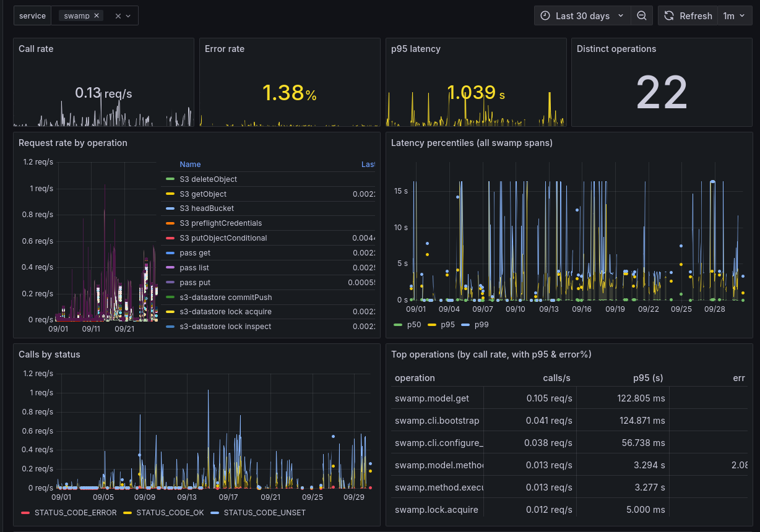760x532 pixels.
Task: Open the p95 latency panel title
Action: (x=416, y=49)
